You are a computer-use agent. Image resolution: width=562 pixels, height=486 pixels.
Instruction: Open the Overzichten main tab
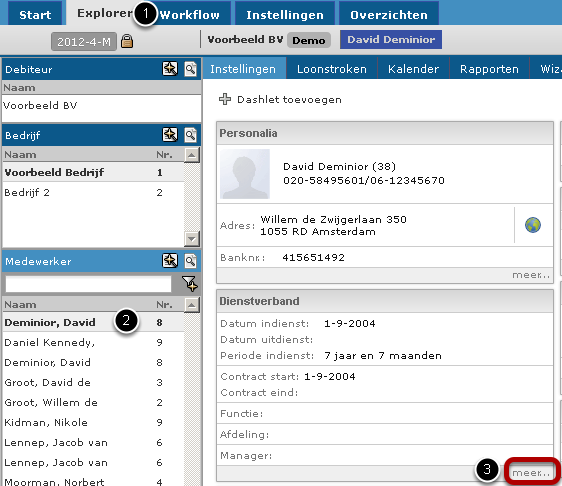coord(389,15)
